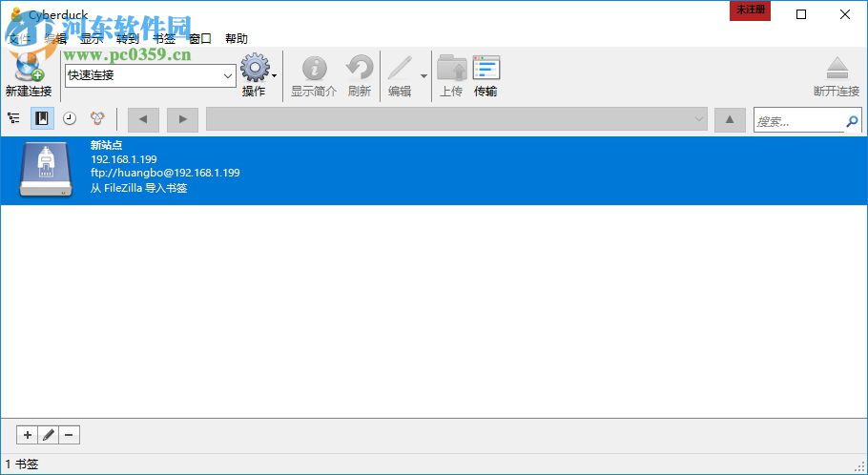This screenshot has height=475, width=868.
Task: Open the 编辑 (Edit) menu
Action: (55, 39)
